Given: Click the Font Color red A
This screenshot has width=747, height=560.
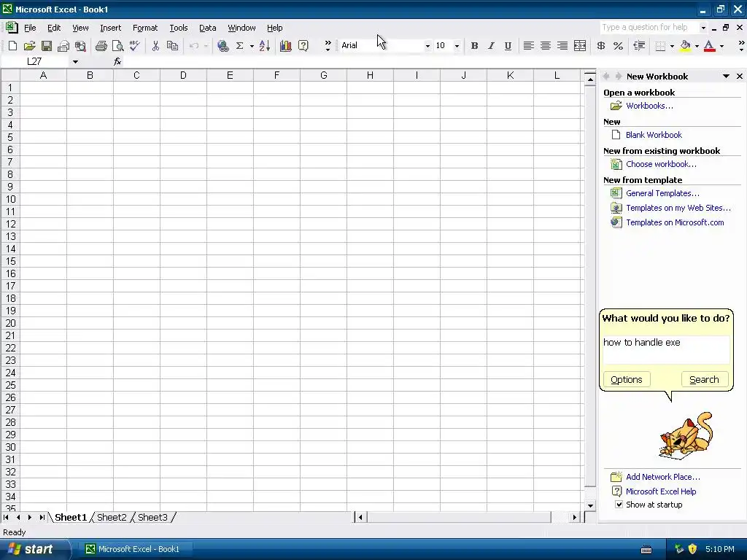Looking at the screenshot, I should (709, 46).
